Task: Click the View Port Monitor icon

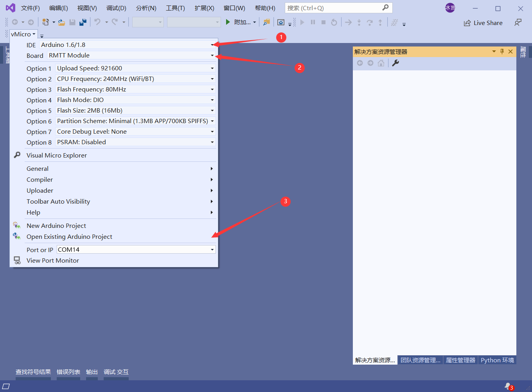Action: pos(17,260)
